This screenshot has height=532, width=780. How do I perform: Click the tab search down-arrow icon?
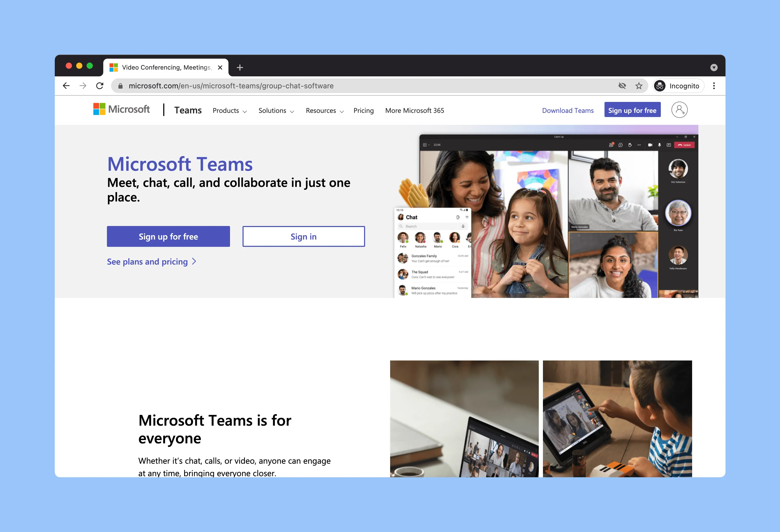coord(714,68)
